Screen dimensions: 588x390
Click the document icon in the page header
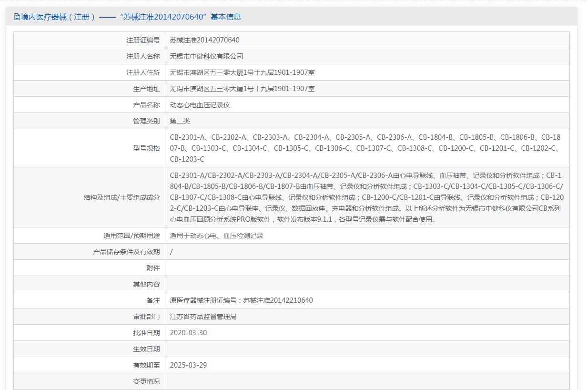[17, 17]
